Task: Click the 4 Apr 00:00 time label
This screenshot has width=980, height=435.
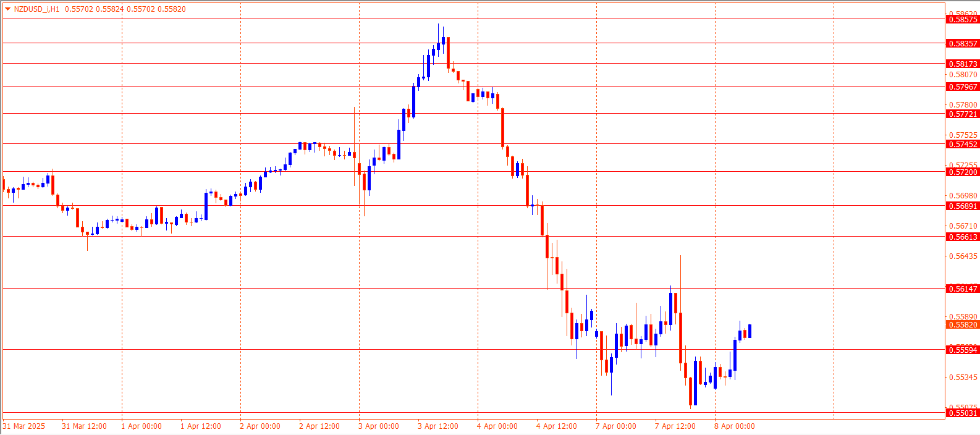Action: [x=497, y=426]
